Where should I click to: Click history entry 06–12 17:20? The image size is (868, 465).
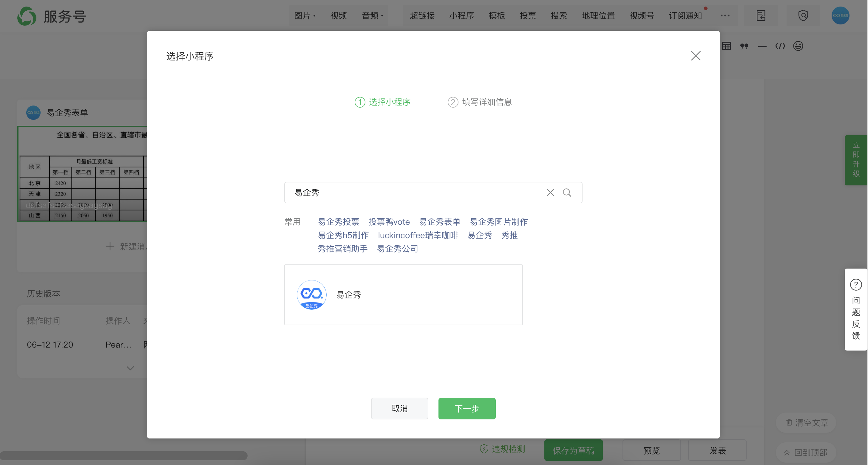pos(50,345)
